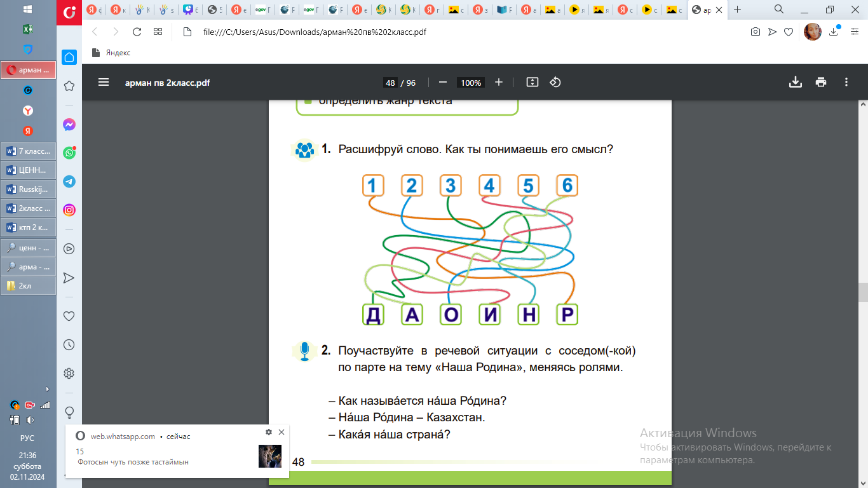This screenshot has height=488, width=868.
Task: Open the sidebar lightbulb tips icon
Action: [69, 412]
